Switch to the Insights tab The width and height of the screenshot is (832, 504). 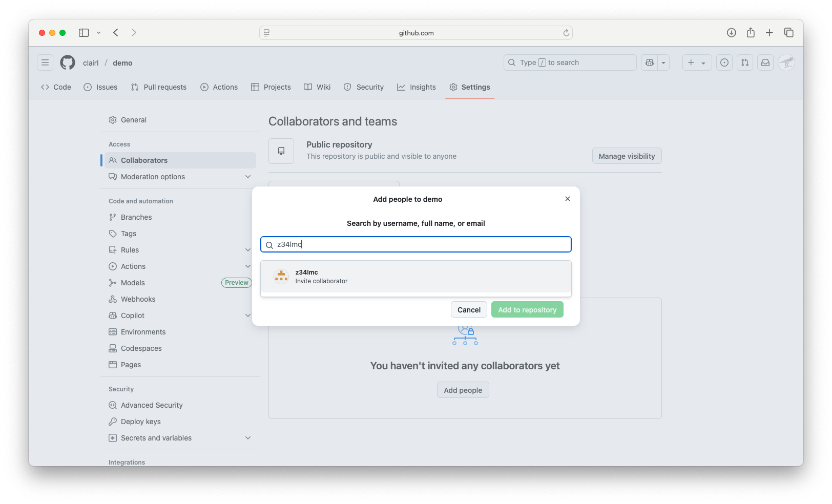(417, 87)
